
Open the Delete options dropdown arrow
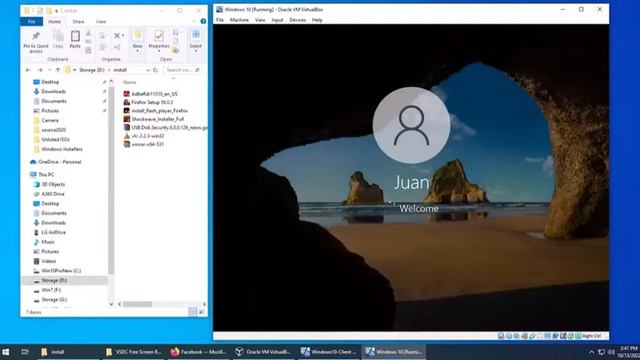[x=123, y=36]
